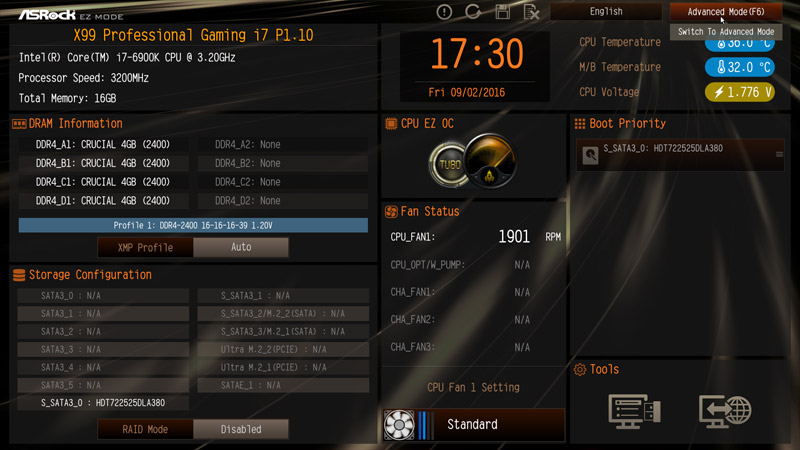
Task: Change CPU Fan 1 Standard mode
Action: click(x=473, y=424)
